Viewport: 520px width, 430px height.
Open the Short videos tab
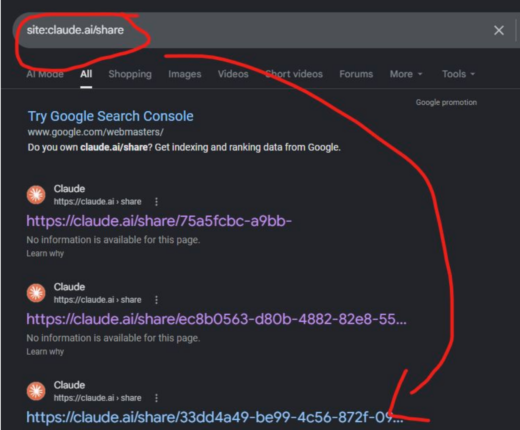pyautogui.click(x=294, y=74)
